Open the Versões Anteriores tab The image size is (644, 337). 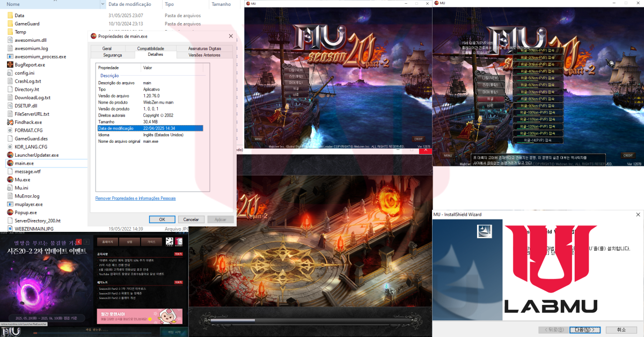(x=204, y=55)
